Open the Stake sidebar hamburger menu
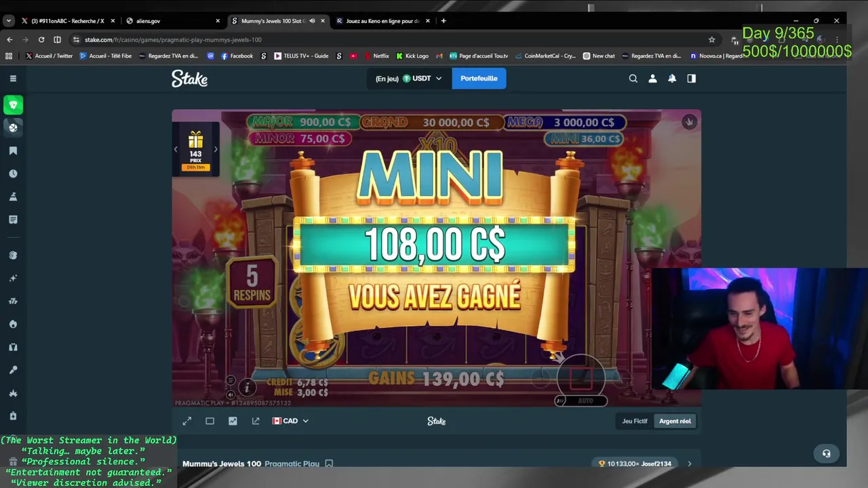This screenshot has height=488, width=868. pos(13,79)
